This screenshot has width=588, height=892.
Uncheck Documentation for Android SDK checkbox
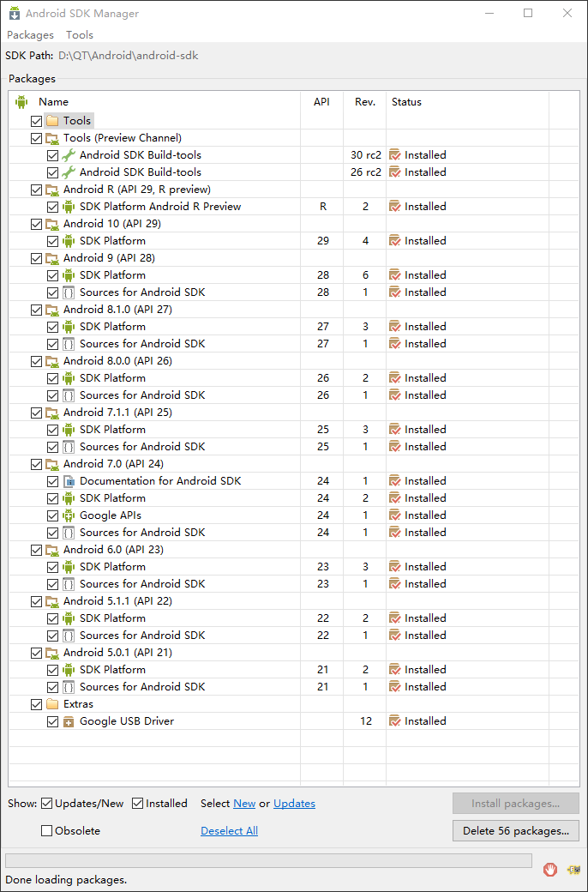pyautogui.click(x=53, y=480)
